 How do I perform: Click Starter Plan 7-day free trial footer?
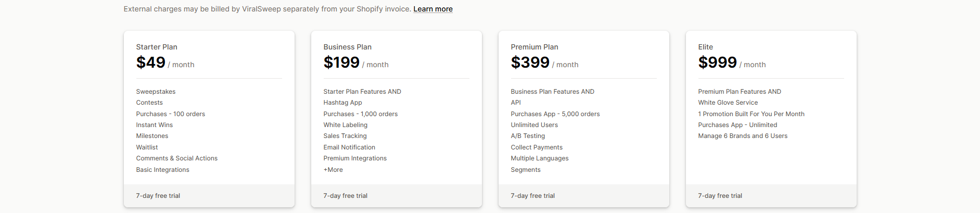[x=158, y=196]
